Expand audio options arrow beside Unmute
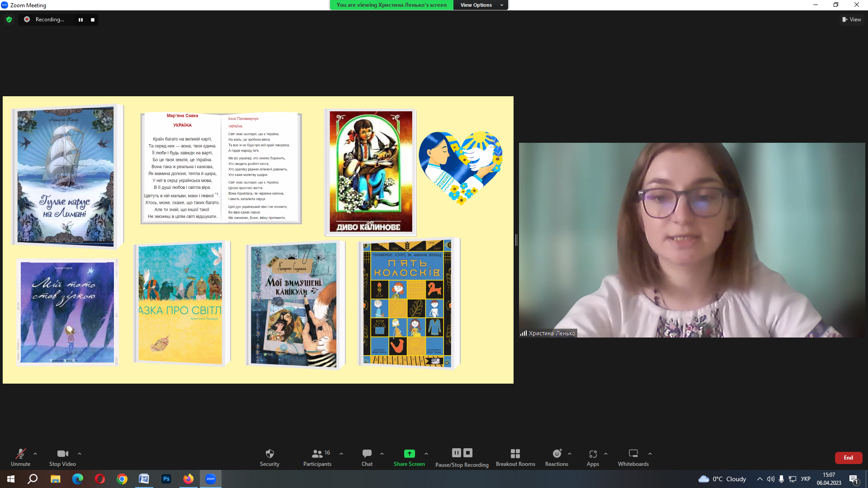868x488 pixels. [x=35, y=454]
